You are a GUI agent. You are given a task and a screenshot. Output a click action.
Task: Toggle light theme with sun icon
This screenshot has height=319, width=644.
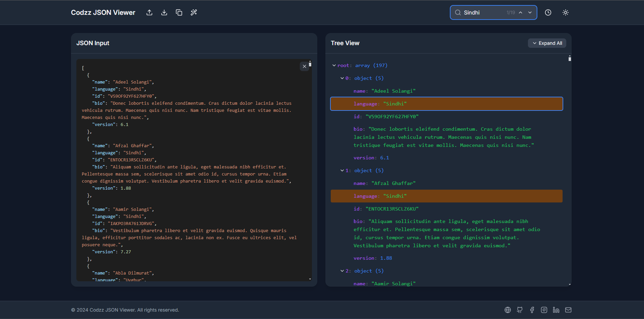tap(566, 12)
